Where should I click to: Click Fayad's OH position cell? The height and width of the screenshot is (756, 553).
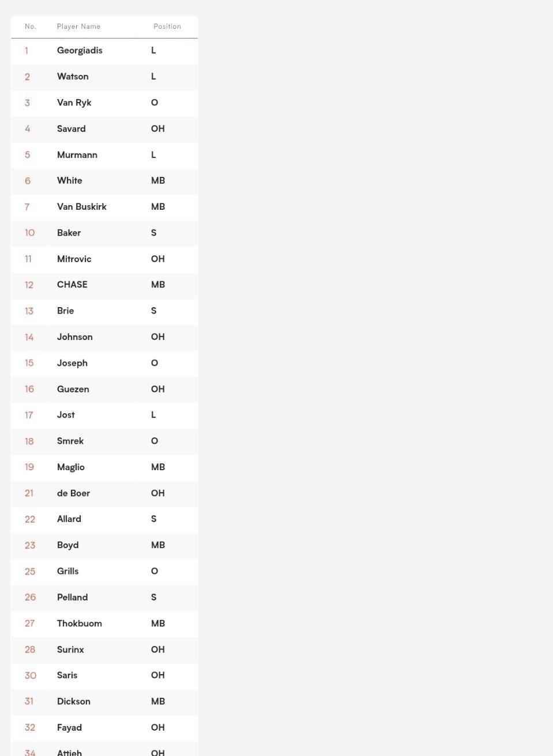[158, 727]
